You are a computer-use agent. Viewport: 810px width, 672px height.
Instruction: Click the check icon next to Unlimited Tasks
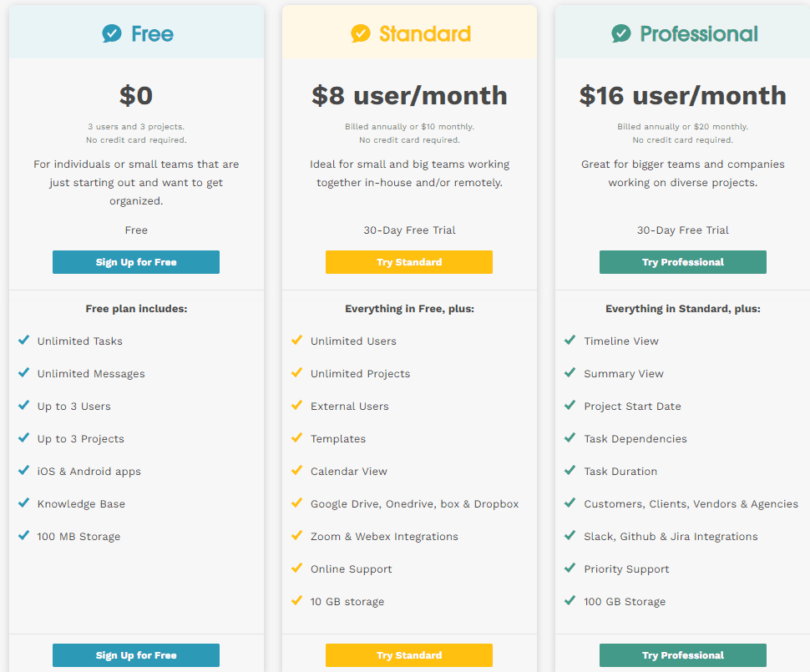point(22,340)
